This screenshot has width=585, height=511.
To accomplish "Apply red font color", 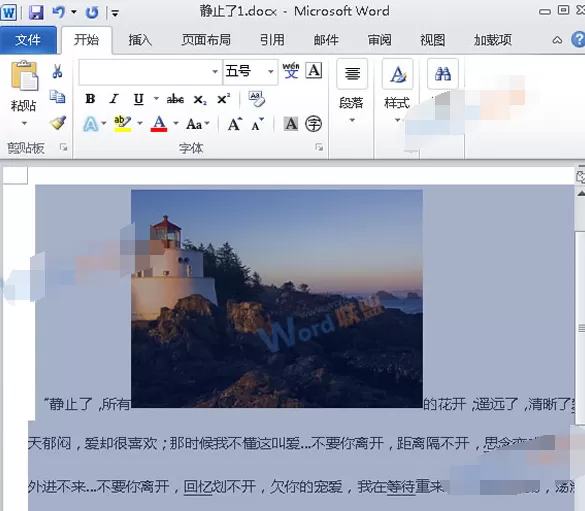I will (159, 123).
